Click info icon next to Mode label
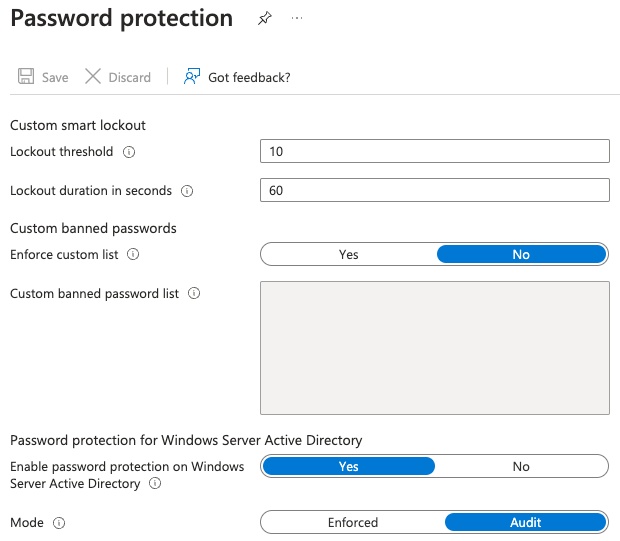Image resolution: width=620 pixels, height=541 pixels. 59,523
